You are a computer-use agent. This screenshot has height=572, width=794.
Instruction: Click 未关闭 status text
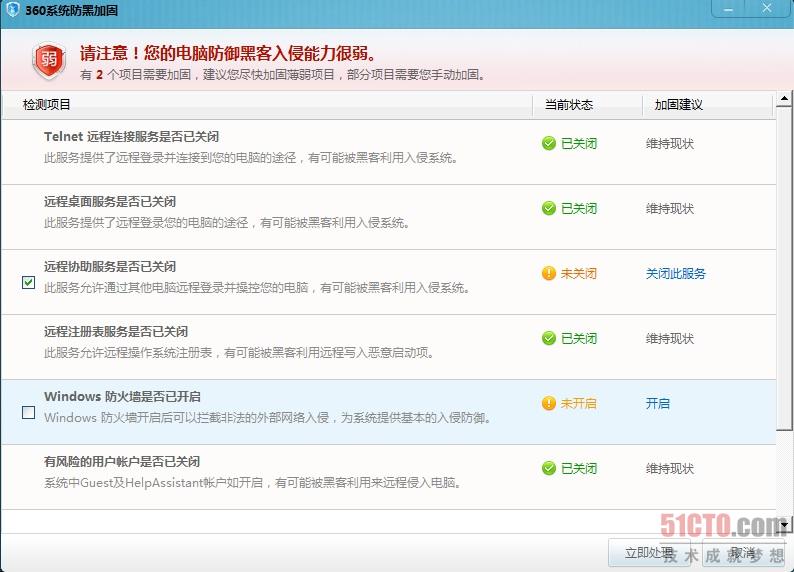(x=579, y=274)
